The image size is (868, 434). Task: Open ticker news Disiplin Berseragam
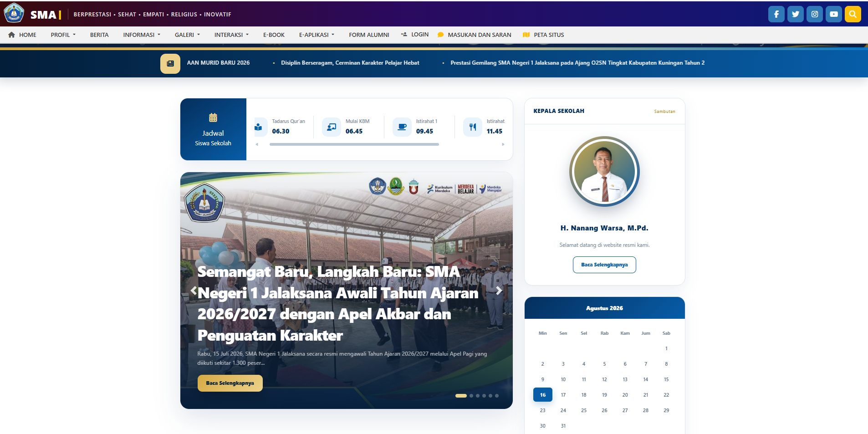[x=350, y=63]
